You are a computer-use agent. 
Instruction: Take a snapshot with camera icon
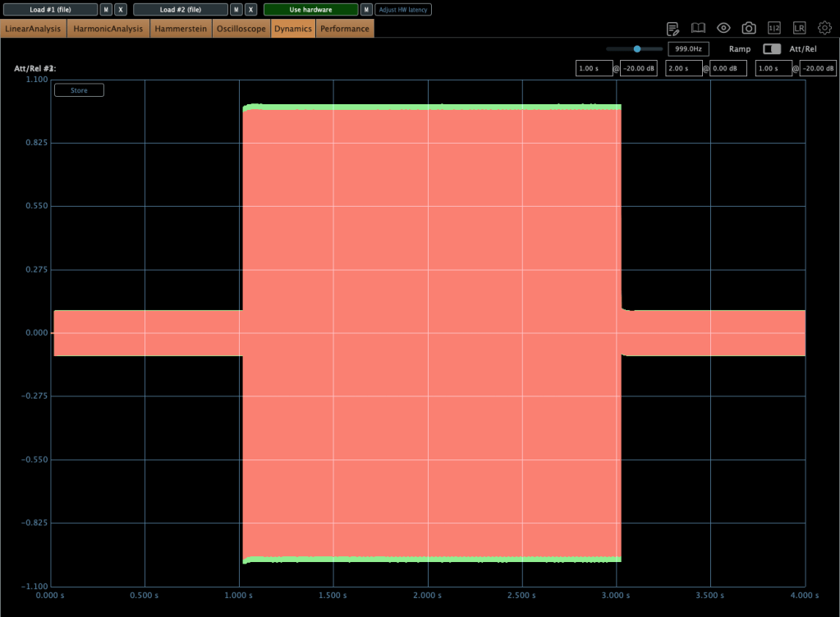[749, 29]
